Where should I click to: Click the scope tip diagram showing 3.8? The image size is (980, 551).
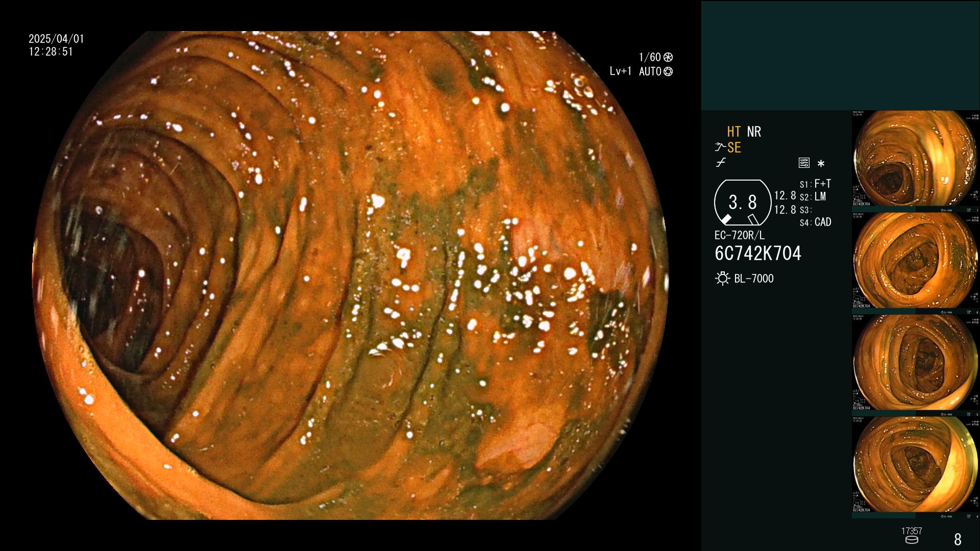pyautogui.click(x=743, y=203)
